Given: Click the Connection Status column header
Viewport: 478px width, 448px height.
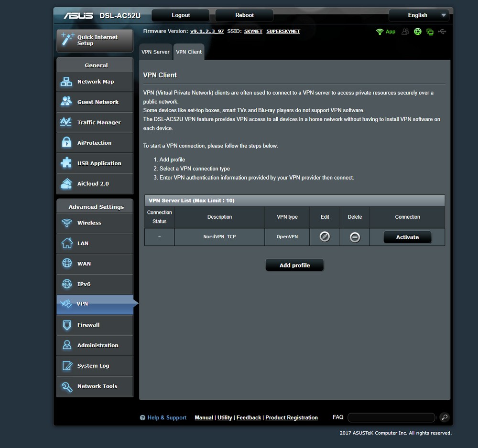Looking at the screenshot, I should [x=160, y=217].
